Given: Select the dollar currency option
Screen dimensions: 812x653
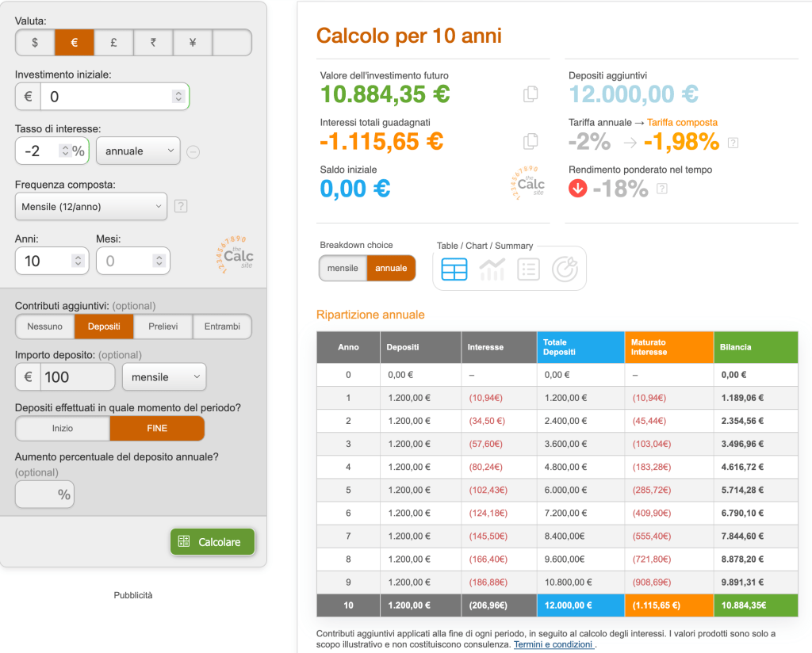Looking at the screenshot, I should [35, 43].
